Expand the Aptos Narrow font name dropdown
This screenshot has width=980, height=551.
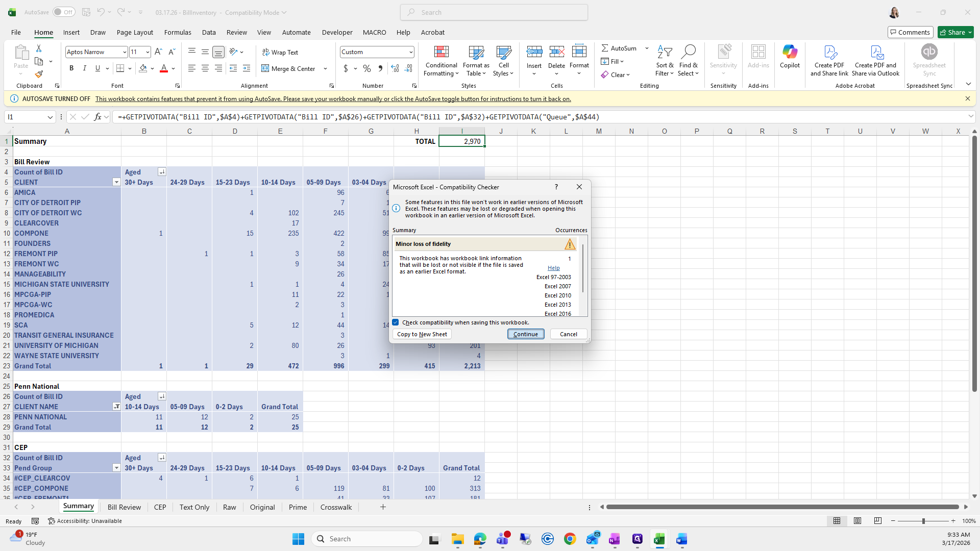(x=124, y=52)
